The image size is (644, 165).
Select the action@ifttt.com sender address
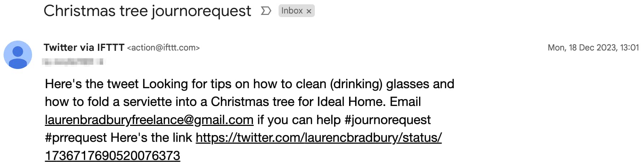click(163, 48)
